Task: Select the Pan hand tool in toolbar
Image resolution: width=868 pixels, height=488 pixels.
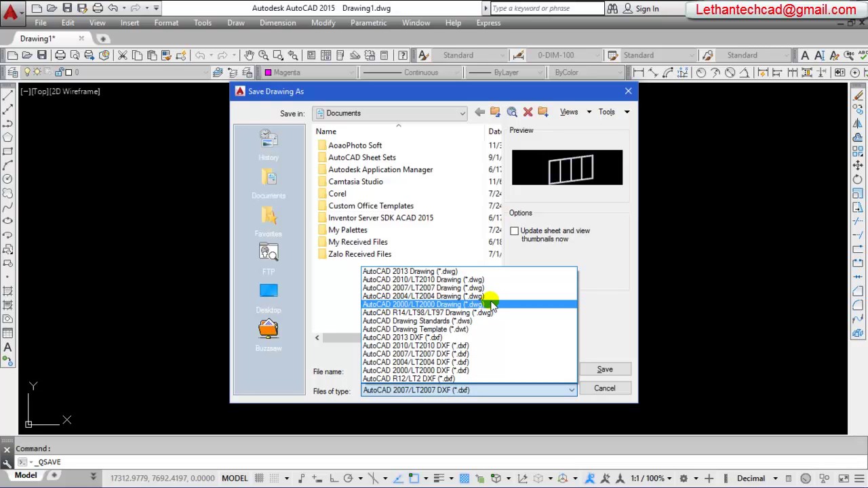Action: (x=249, y=55)
